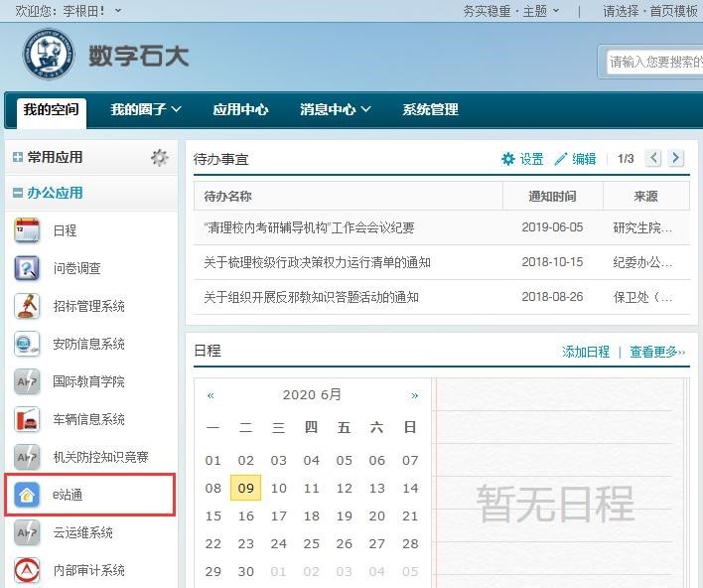Collapse the 办公应用 section
Viewport: 703px width, 588px height.
(18, 193)
